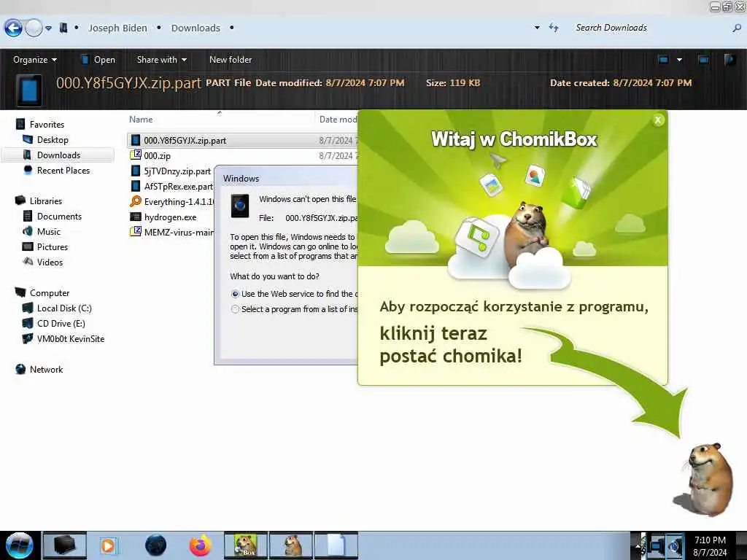Select Desktop under Favorites
747x560 pixels.
pyautogui.click(x=53, y=139)
